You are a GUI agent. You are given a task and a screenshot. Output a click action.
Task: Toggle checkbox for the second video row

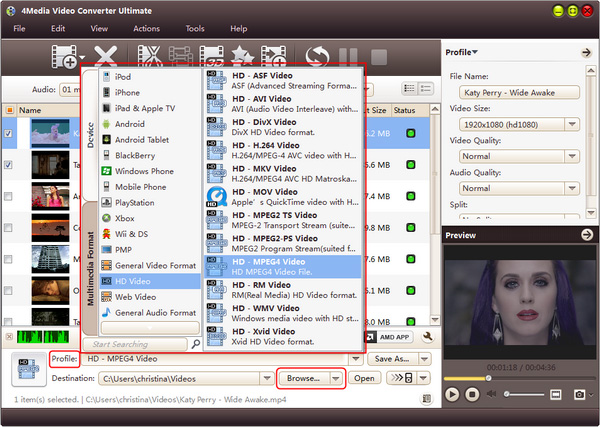point(9,165)
